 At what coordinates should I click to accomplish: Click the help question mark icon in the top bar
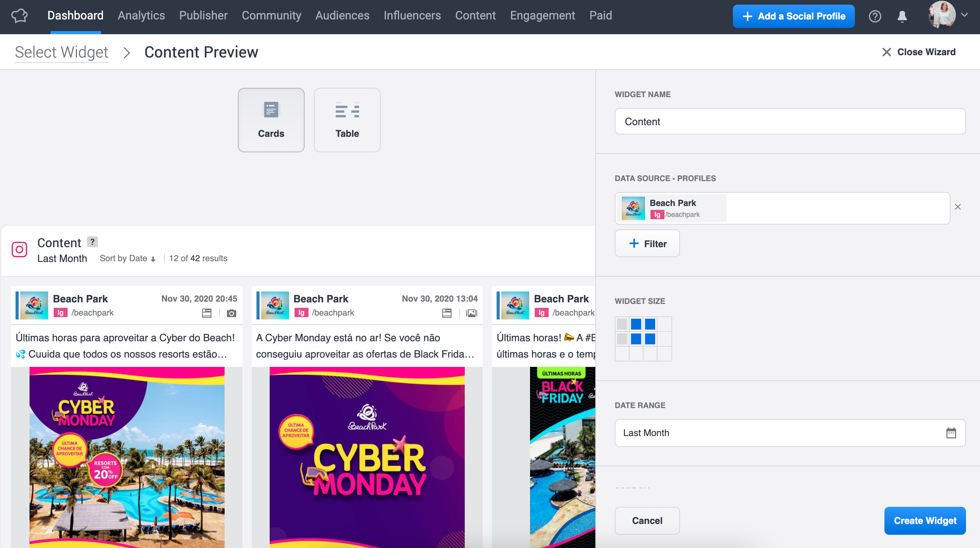(875, 16)
